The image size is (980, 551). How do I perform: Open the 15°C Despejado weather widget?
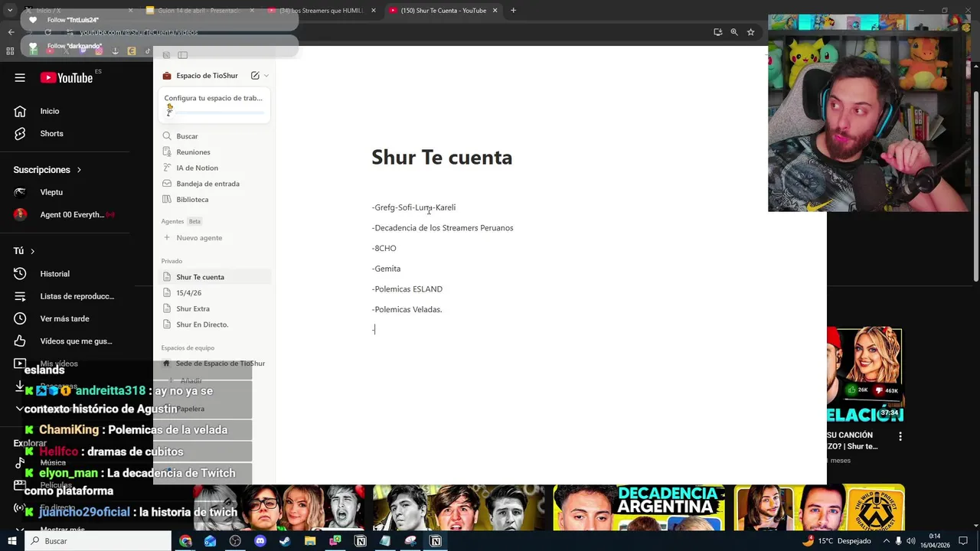pyautogui.click(x=836, y=541)
